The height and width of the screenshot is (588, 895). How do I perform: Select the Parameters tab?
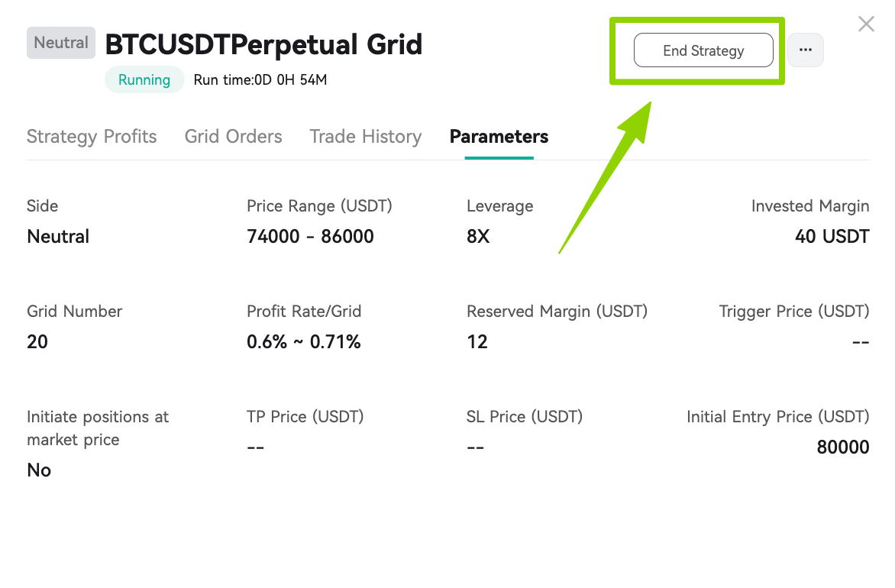(499, 137)
